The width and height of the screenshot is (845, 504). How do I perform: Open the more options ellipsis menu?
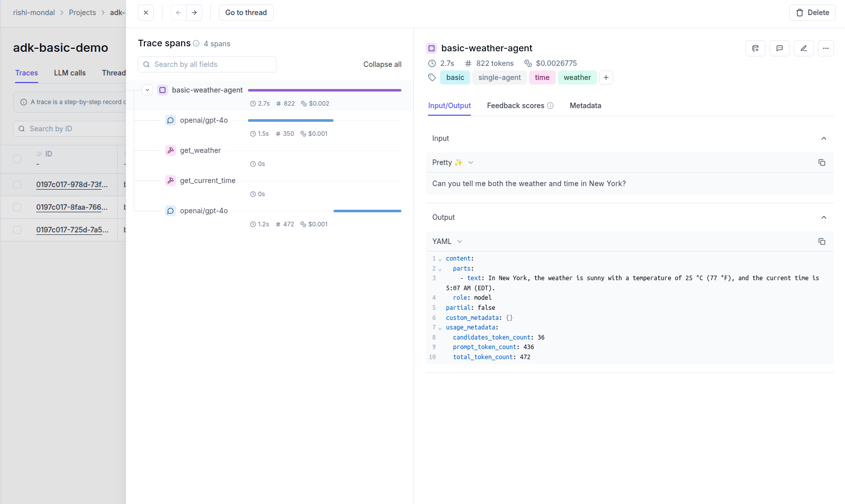click(826, 48)
